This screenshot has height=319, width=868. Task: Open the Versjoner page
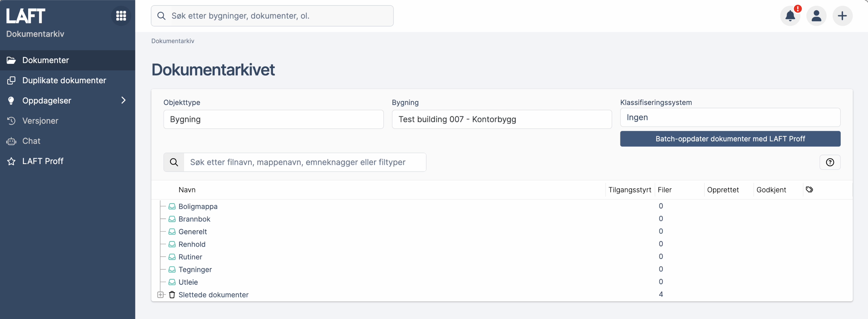(x=67, y=121)
